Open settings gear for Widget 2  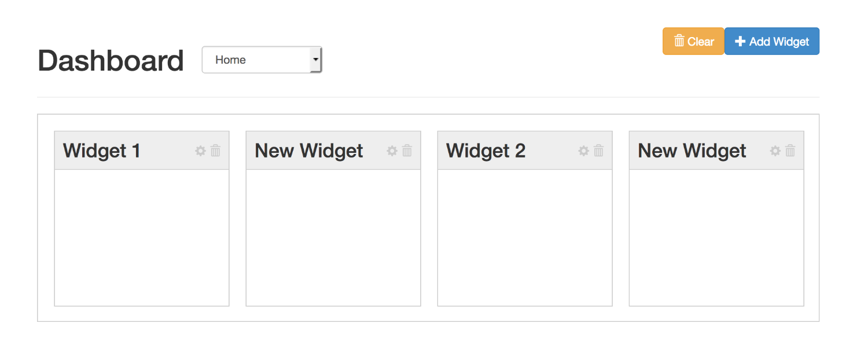[x=583, y=151]
